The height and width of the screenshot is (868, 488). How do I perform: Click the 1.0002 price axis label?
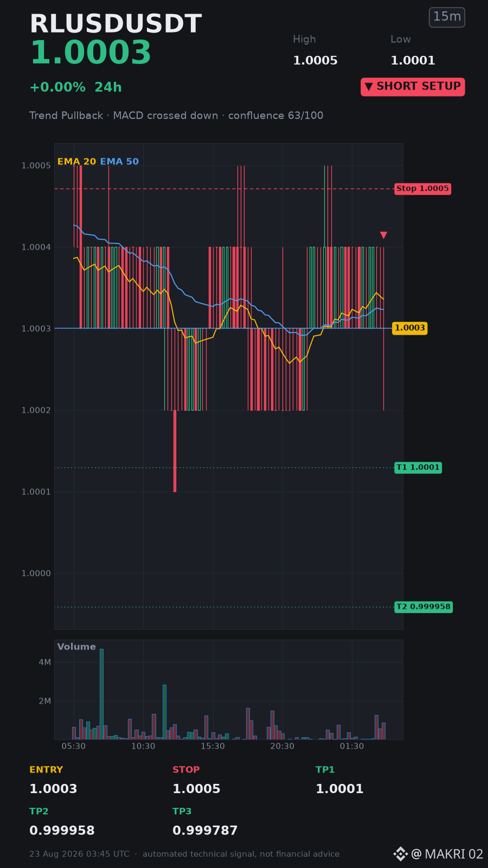(36, 410)
